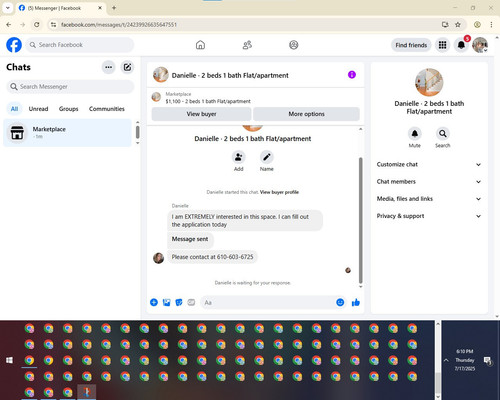This screenshot has height=400, width=500.
Task: Add people to this chat
Action: pyautogui.click(x=238, y=157)
